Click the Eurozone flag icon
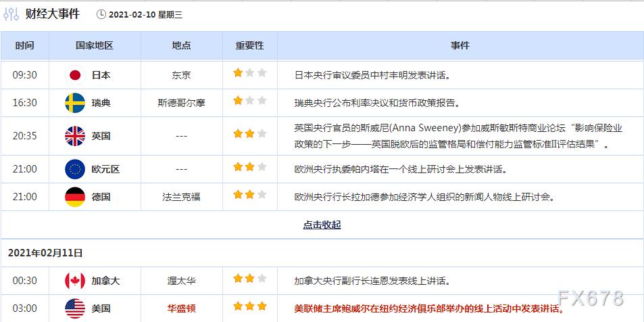Image resolution: width=644 pixels, height=322 pixels. click(75, 169)
